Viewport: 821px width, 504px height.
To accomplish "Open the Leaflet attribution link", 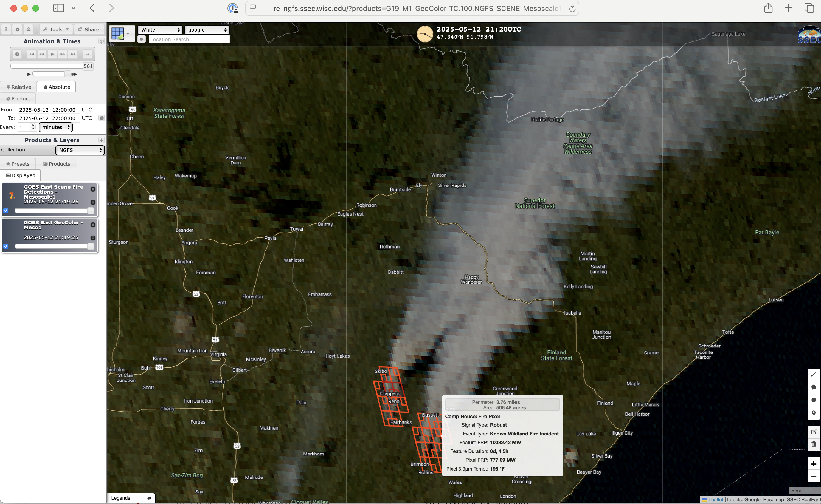I will [x=716, y=500].
